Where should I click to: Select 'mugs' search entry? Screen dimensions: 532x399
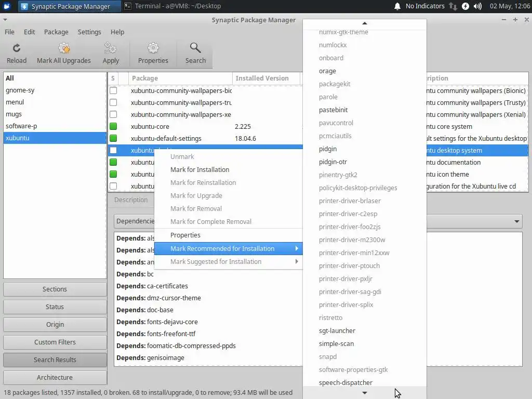55,114
